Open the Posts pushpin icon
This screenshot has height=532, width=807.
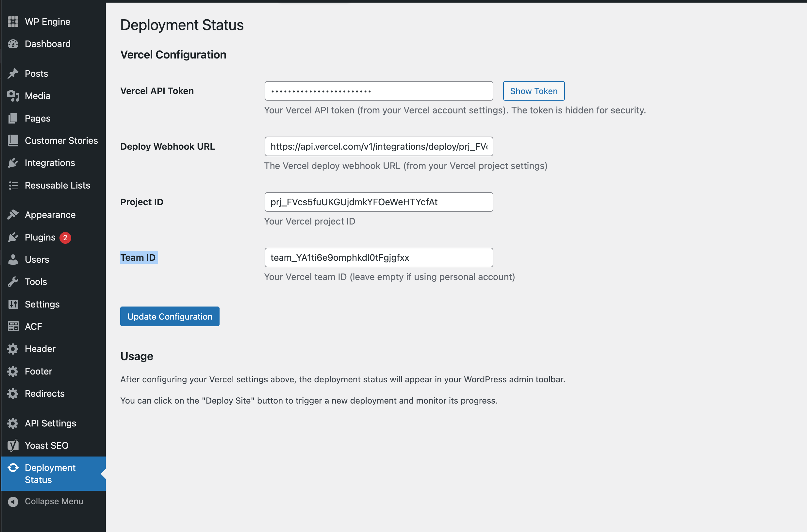click(x=13, y=73)
